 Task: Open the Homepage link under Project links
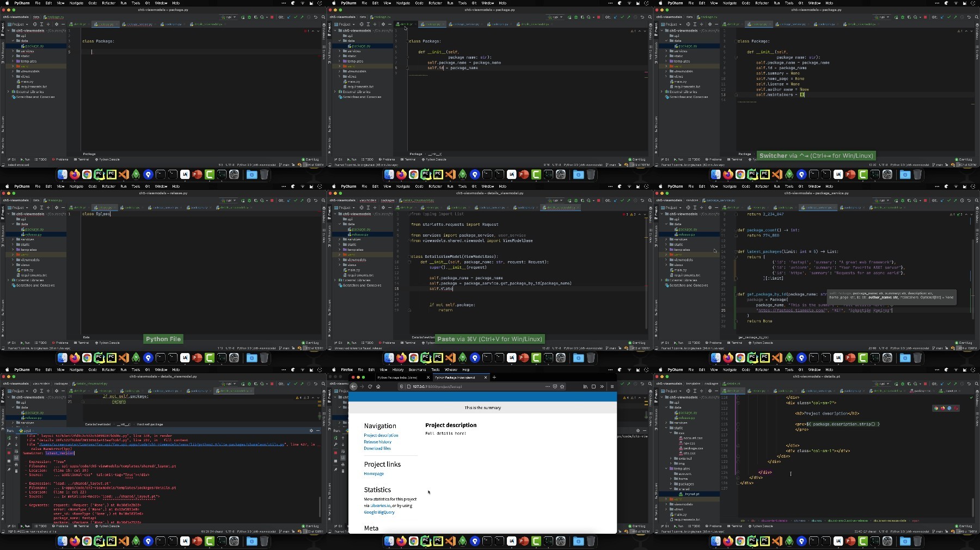coord(374,474)
